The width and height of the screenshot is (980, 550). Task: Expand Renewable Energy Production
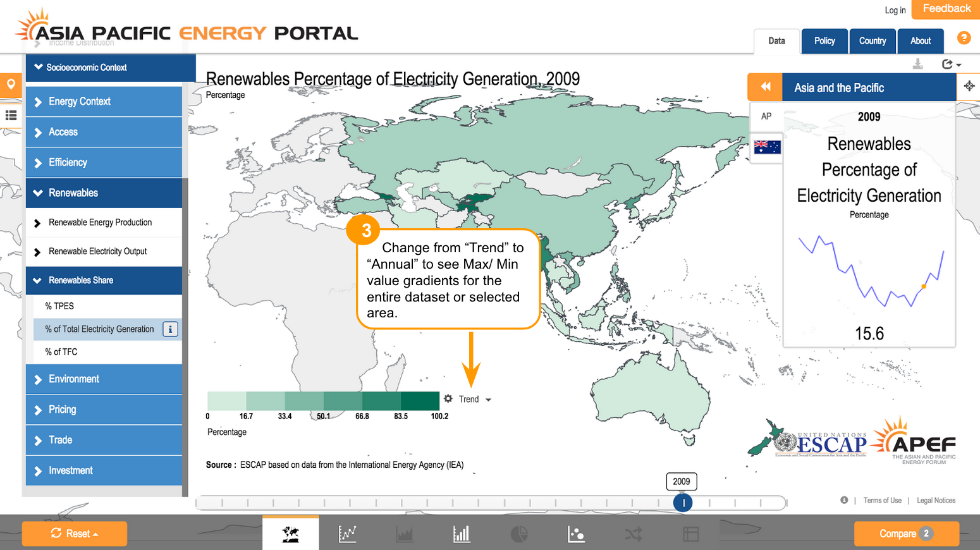(x=100, y=223)
